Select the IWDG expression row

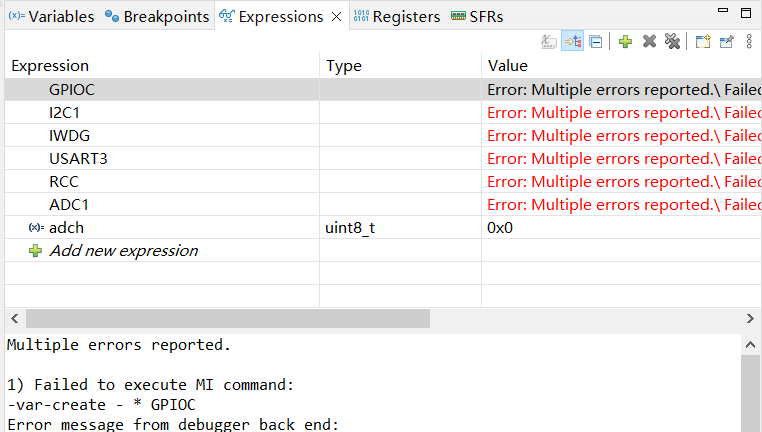tap(383, 136)
